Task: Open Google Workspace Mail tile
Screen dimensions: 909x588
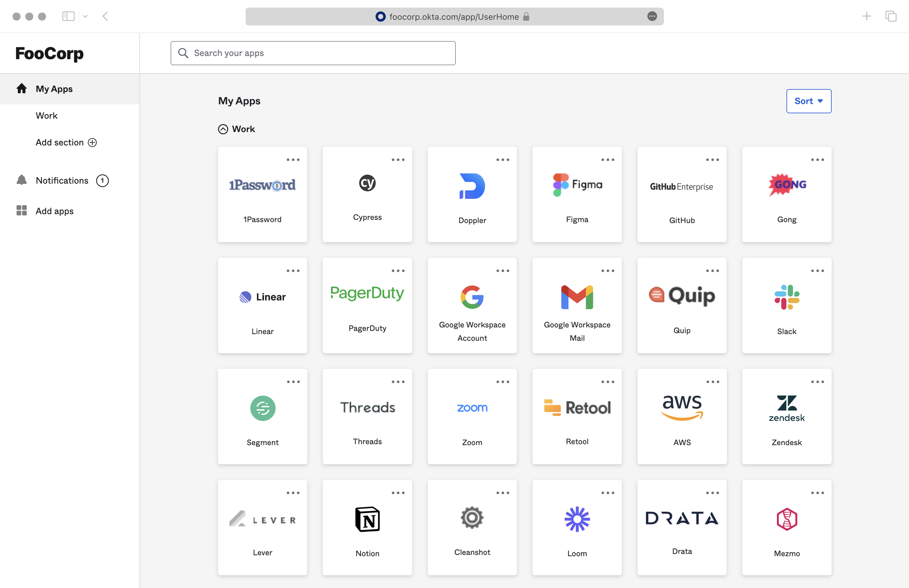Action: (x=577, y=305)
